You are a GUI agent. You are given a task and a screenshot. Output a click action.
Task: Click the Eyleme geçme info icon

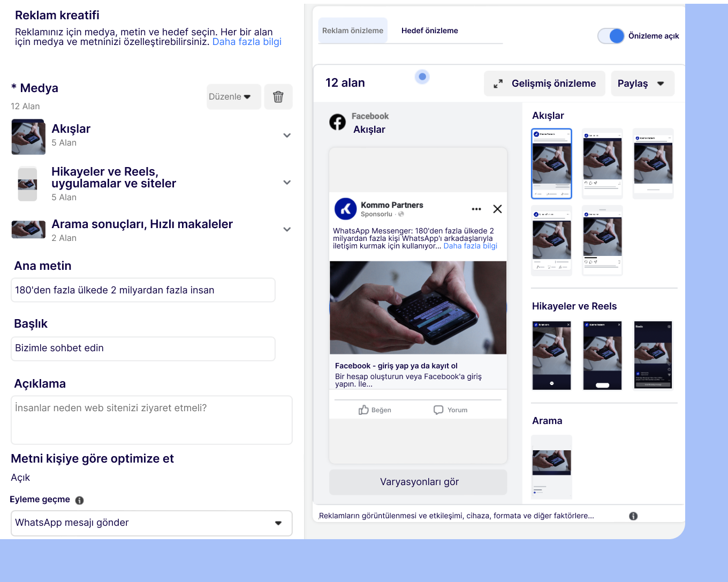tap(79, 500)
